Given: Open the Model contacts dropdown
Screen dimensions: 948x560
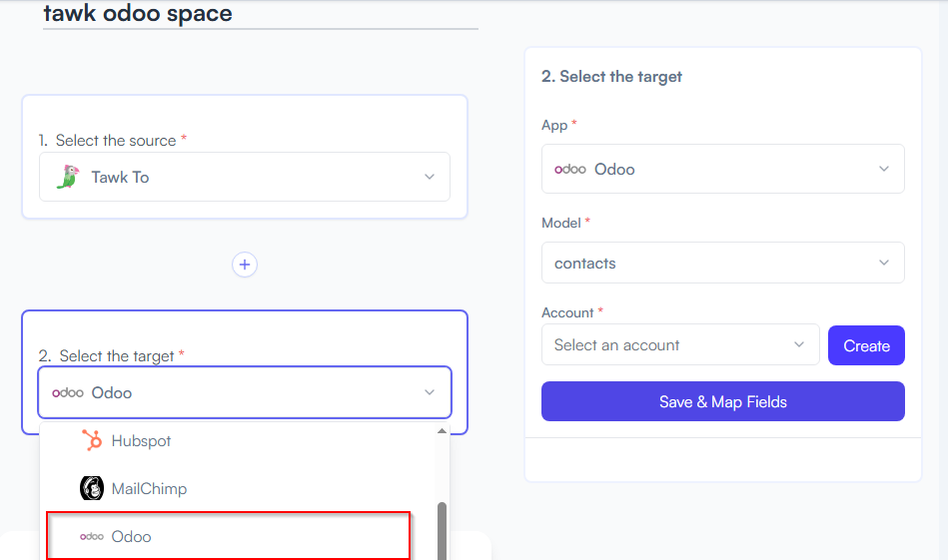Looking at the screenshot, I should (x=723, y=263).
